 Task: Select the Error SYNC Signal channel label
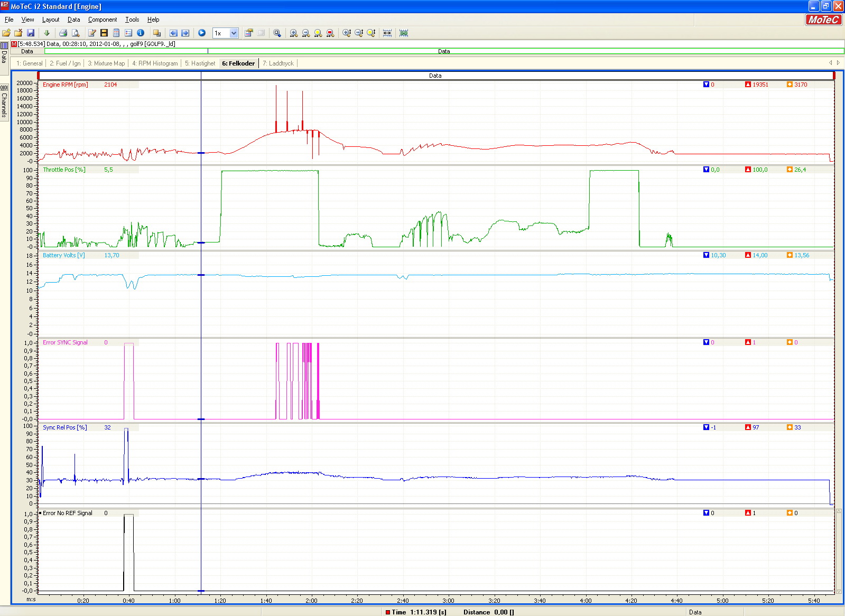coord(65,342)
